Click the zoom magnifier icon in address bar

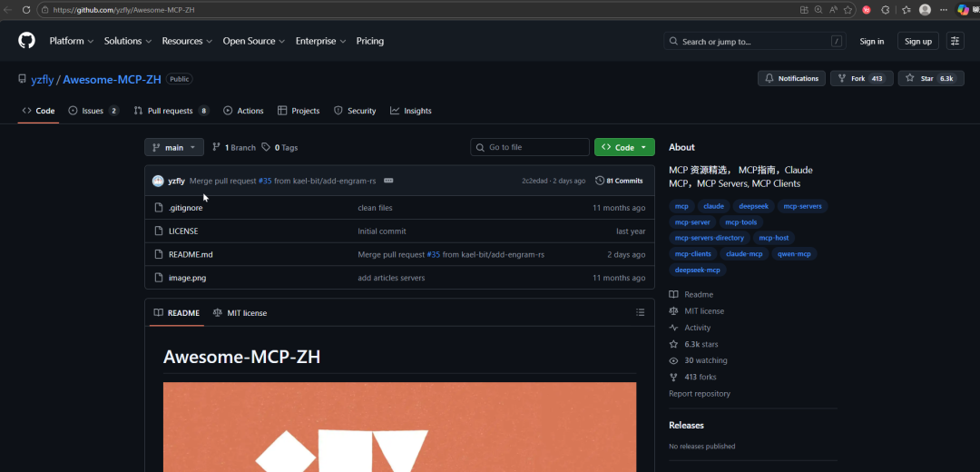coord(818,10)
